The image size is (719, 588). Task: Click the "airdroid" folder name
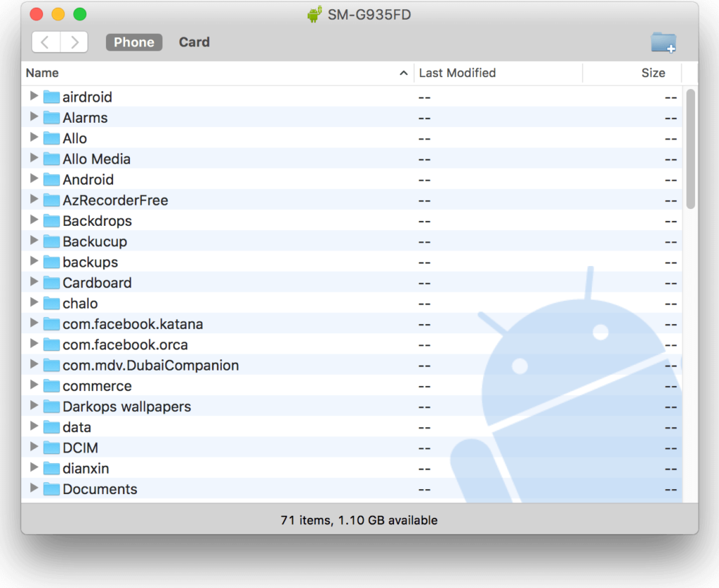(87, 97)
